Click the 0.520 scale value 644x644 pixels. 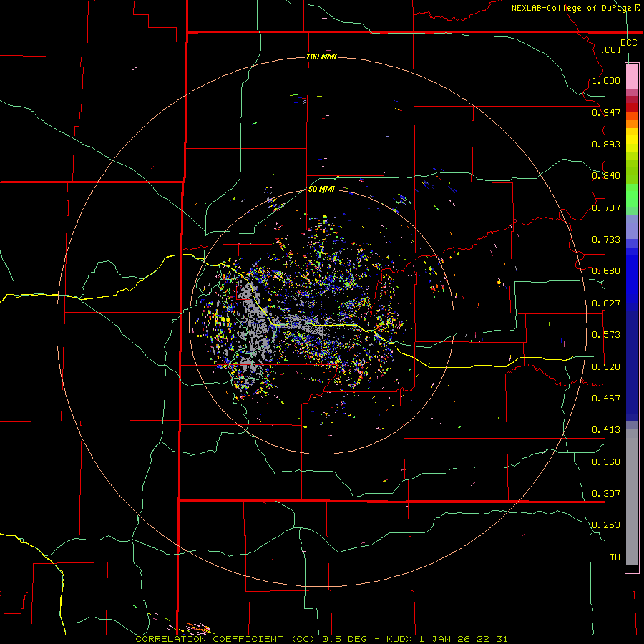pos(606,367)
